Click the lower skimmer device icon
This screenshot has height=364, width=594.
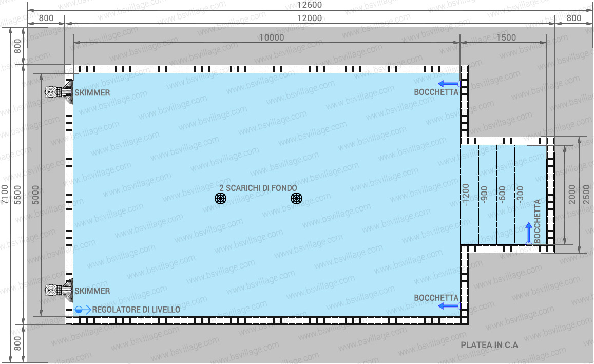click(x=58, y=291)
